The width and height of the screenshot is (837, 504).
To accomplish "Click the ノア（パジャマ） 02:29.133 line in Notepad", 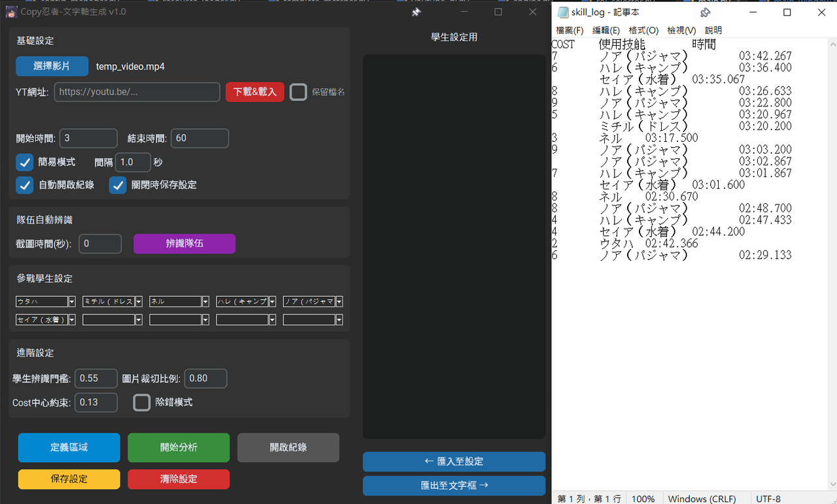I will click(672, 256).
